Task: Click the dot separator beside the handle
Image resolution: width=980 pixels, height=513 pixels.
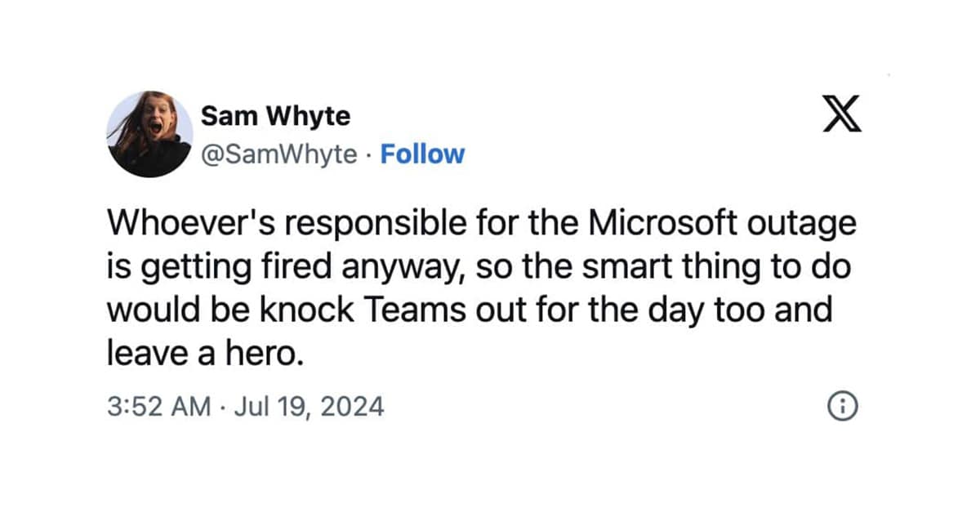Action: [372, 154]
